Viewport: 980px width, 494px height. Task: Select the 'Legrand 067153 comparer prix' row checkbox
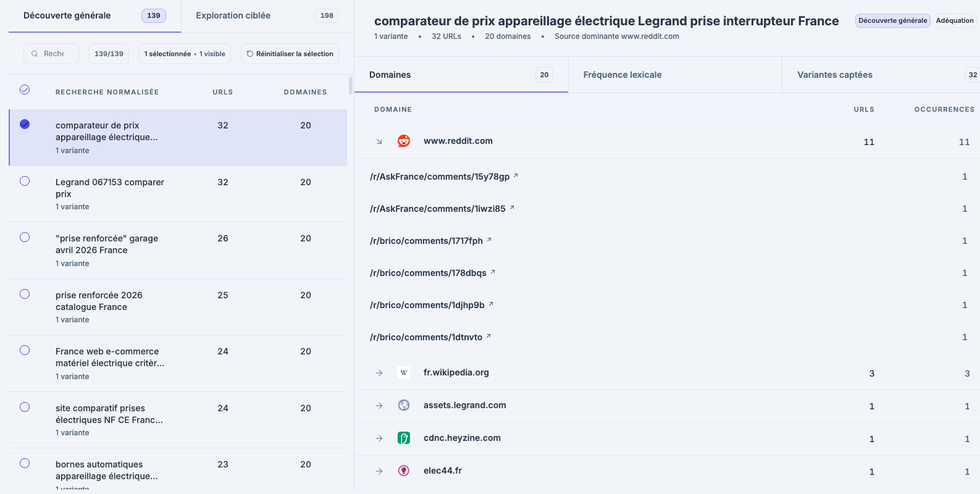(25, 181)
